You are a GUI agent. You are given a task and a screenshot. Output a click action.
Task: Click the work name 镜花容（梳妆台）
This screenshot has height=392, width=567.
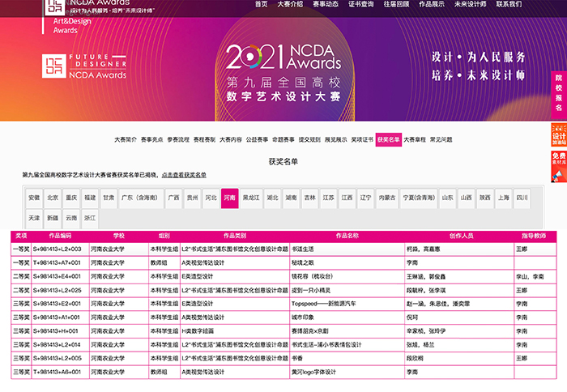tap(313, 277)
